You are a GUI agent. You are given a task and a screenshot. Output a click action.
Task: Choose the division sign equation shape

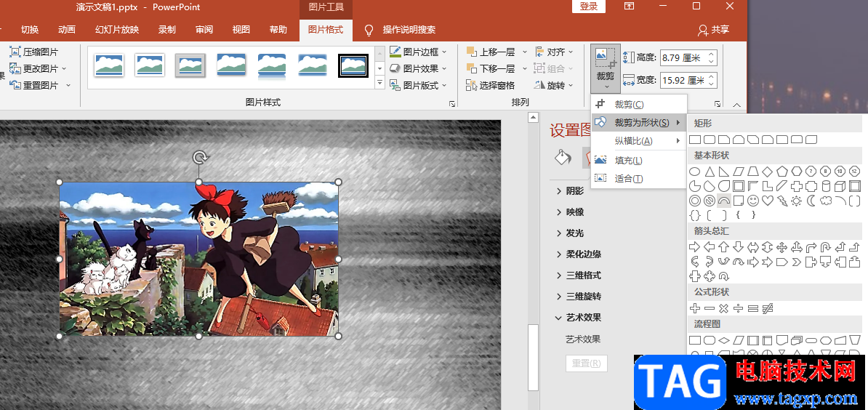[x=738, y=307]
